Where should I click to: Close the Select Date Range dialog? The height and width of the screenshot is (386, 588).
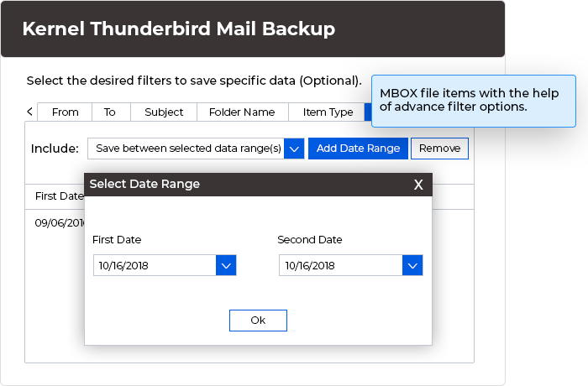click(418, 185)
